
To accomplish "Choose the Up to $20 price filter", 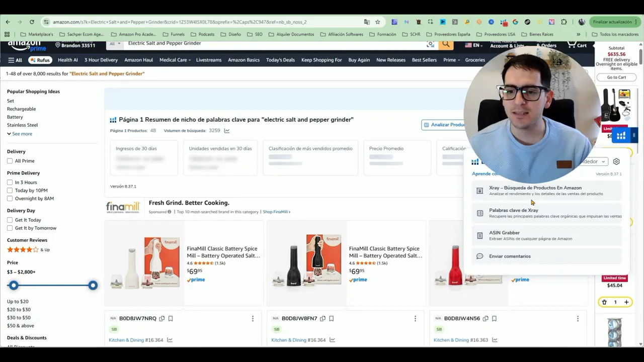I will click(x=18, y=302).
